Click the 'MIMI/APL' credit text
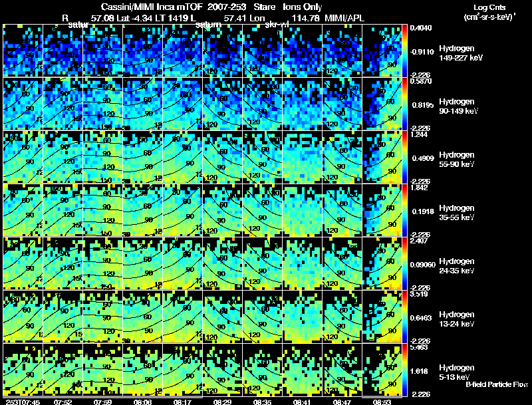 coord(344,18)
